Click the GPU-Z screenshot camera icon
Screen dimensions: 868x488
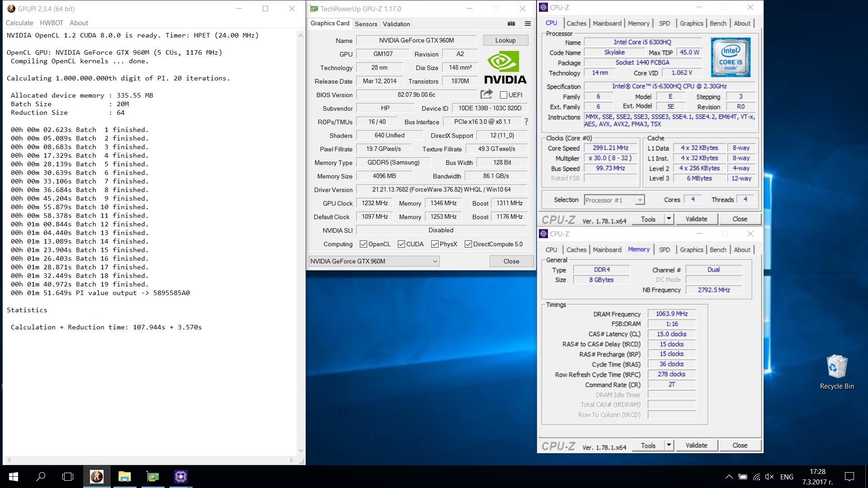[x=511, y=23]
